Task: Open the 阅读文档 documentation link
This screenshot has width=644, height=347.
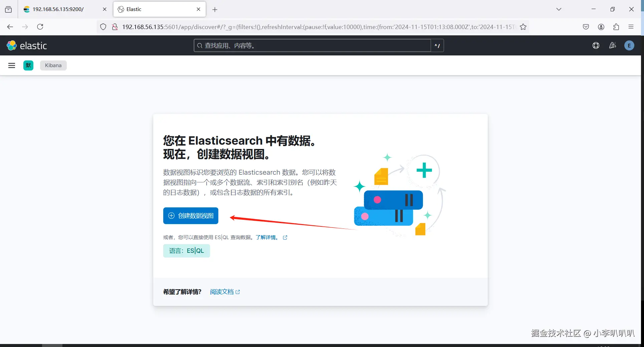Action: point(225,292)
